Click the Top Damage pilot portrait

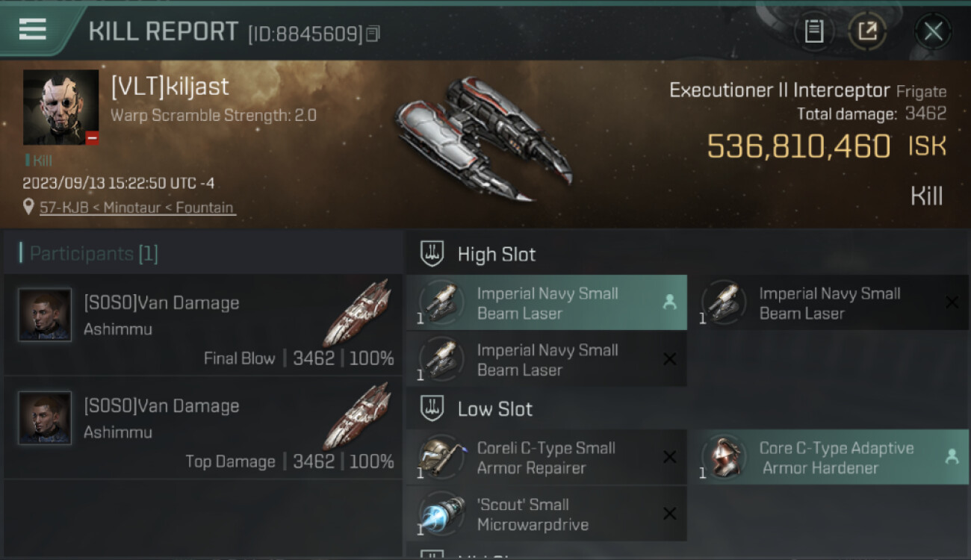(45, 418)
